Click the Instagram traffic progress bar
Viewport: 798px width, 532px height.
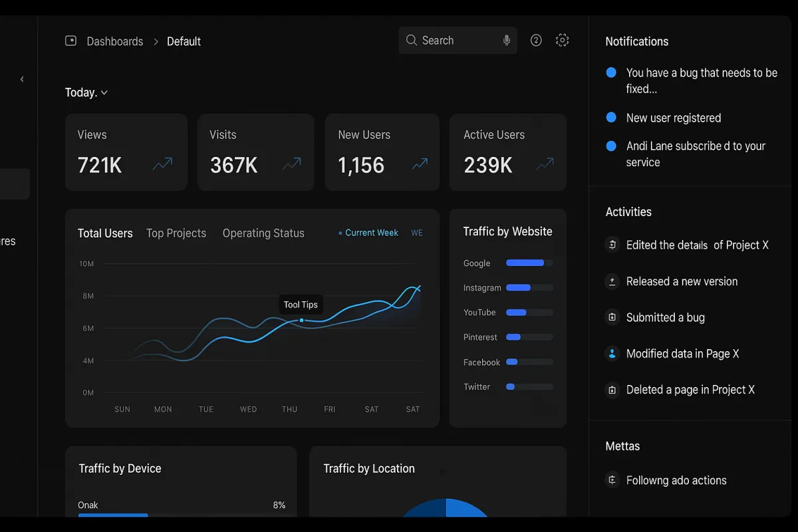pyautogui.click(x=529, y=288)
